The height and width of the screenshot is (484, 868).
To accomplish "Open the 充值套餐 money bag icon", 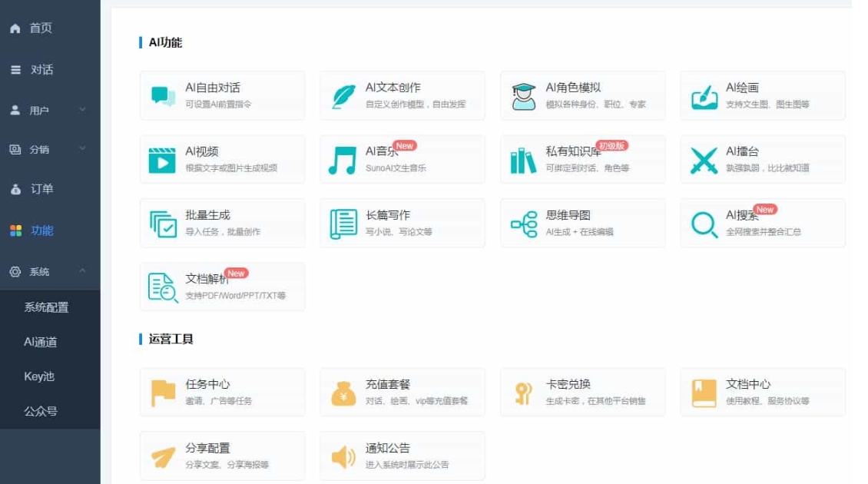I will click(x=343, y=393).
